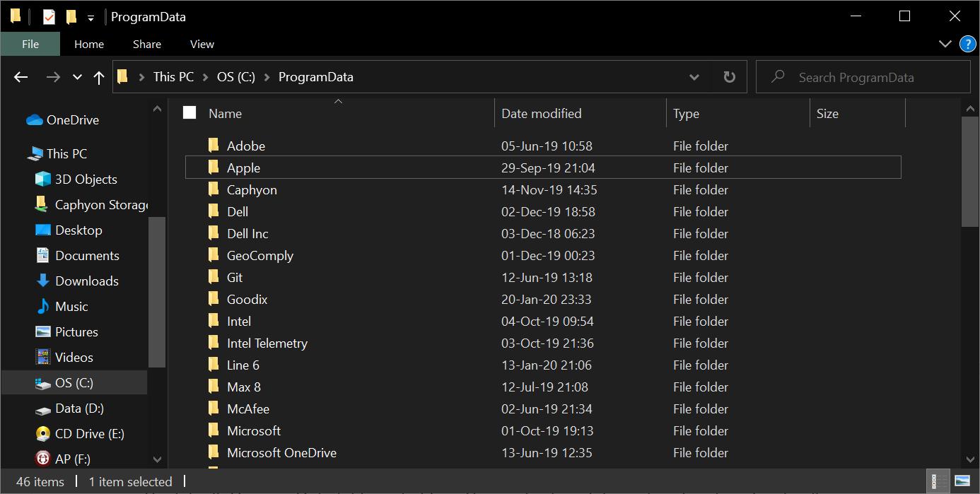Click OS (C:) in the address breadcrumb
The image size is (980, 494).
[x=235, y=77]
